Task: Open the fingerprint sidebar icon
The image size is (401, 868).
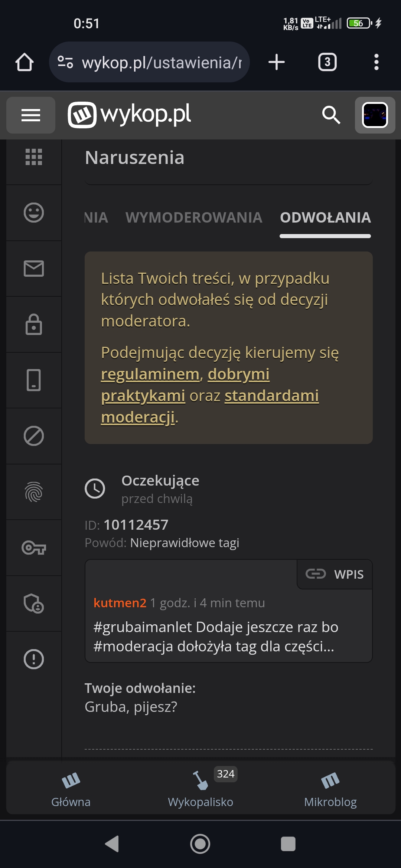Action: click(x=34, y=492)
